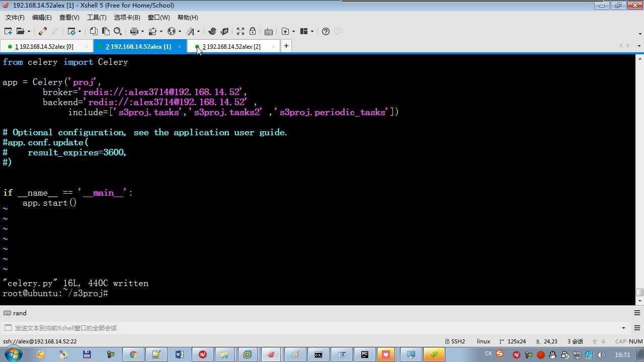Click the Paste toolbar icon

click(x=106, y=31)
